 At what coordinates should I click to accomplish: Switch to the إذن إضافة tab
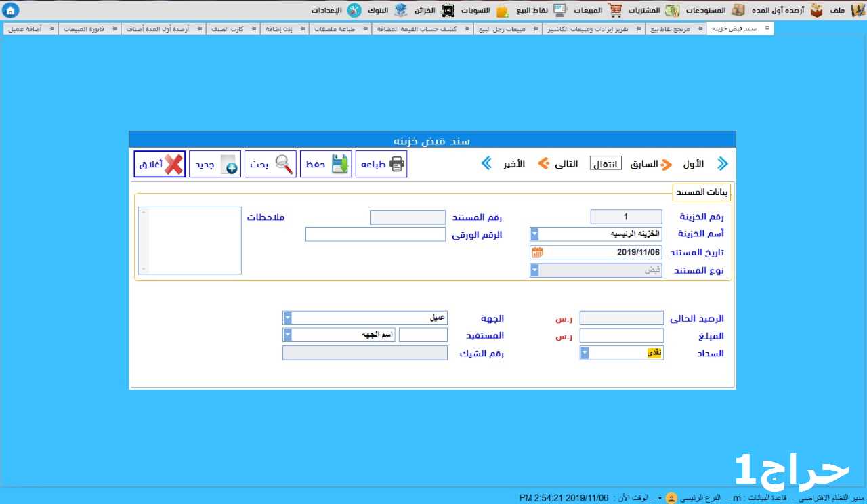pos(284,29)
